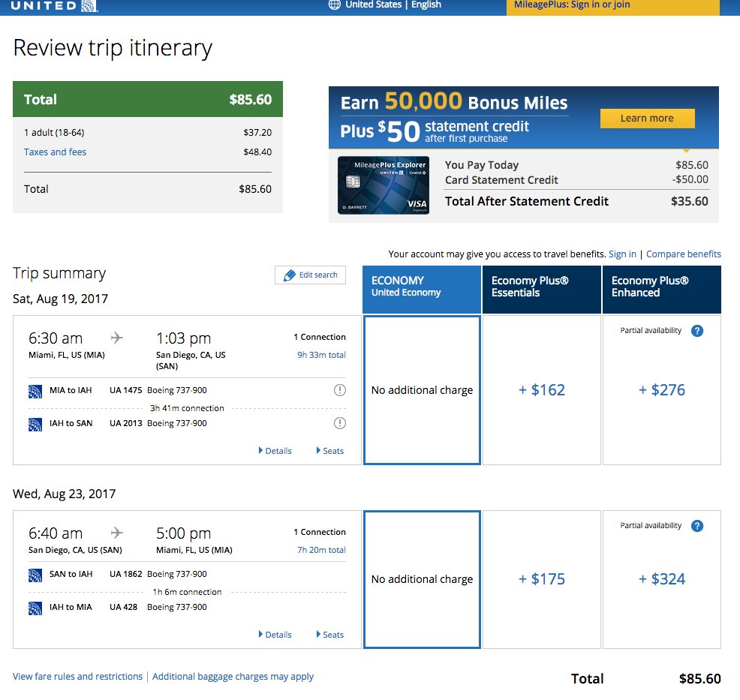Click the 3h 41m connection text
This screenshot has width=740, height=700.
click(187, 408)
